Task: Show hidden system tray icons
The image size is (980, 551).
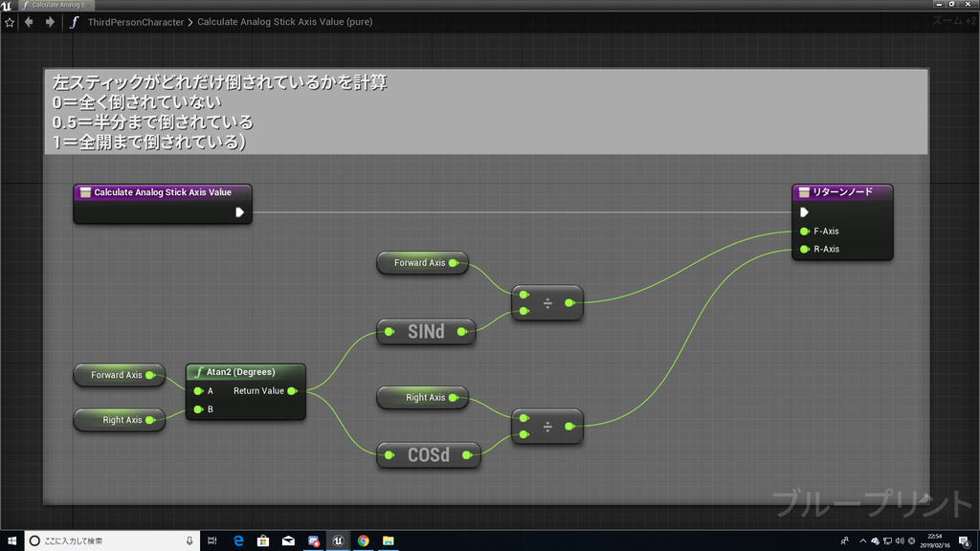Action: pyautogui.click(x=862, y=541)
